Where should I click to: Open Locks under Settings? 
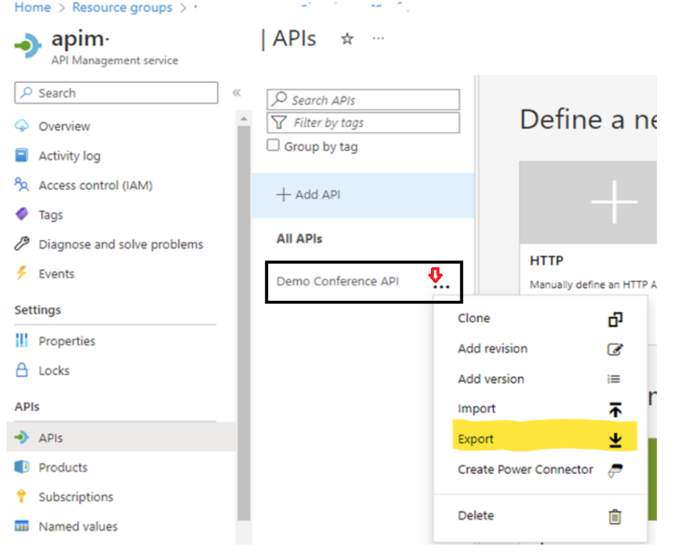click(54, 371)
